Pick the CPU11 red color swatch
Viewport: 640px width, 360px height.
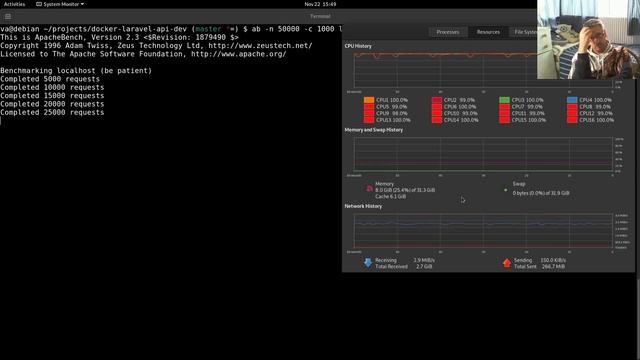(x=504, y=113)
